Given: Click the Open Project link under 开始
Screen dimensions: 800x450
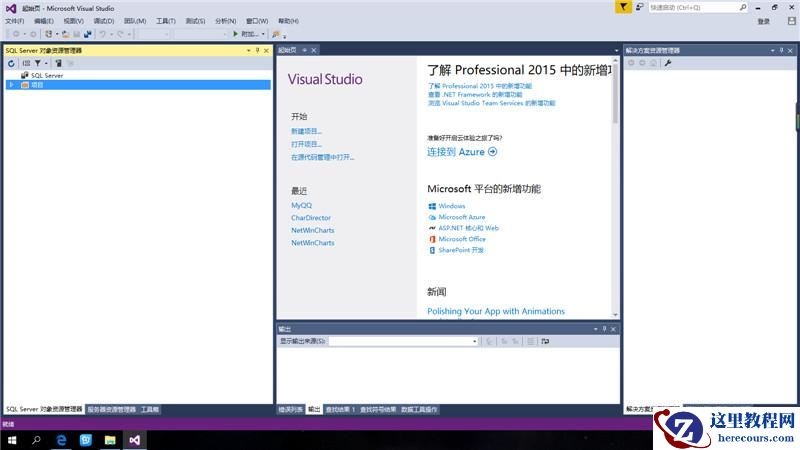Looking at the screenshot, I should pyautogui.click(x=306, y=144).
